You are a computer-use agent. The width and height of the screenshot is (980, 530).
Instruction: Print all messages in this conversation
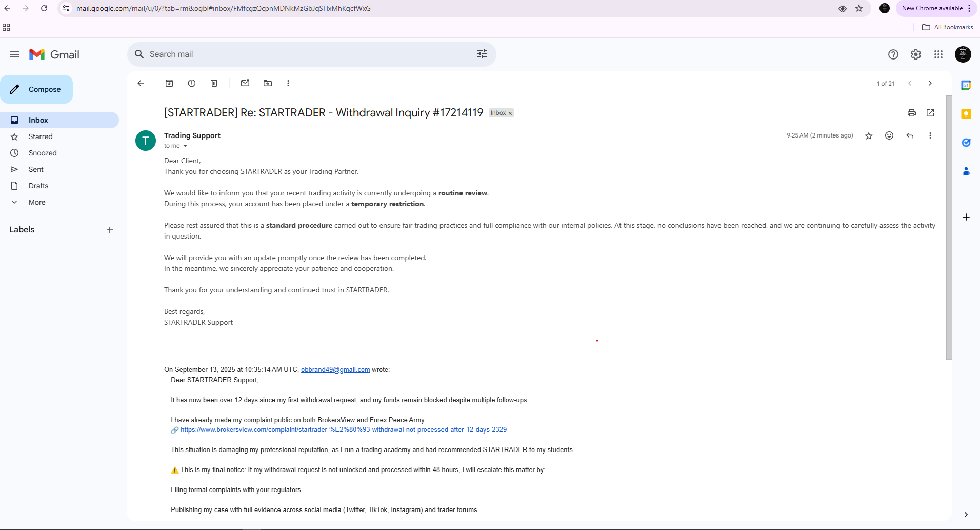coord(912,113)
